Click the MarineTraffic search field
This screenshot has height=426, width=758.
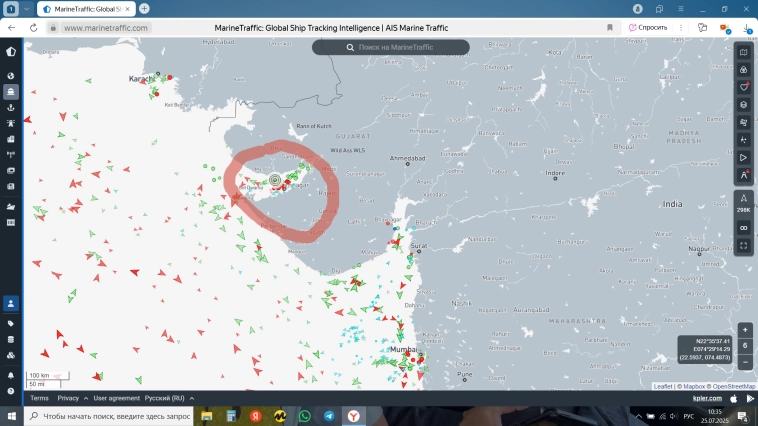(x=390, y=47)
